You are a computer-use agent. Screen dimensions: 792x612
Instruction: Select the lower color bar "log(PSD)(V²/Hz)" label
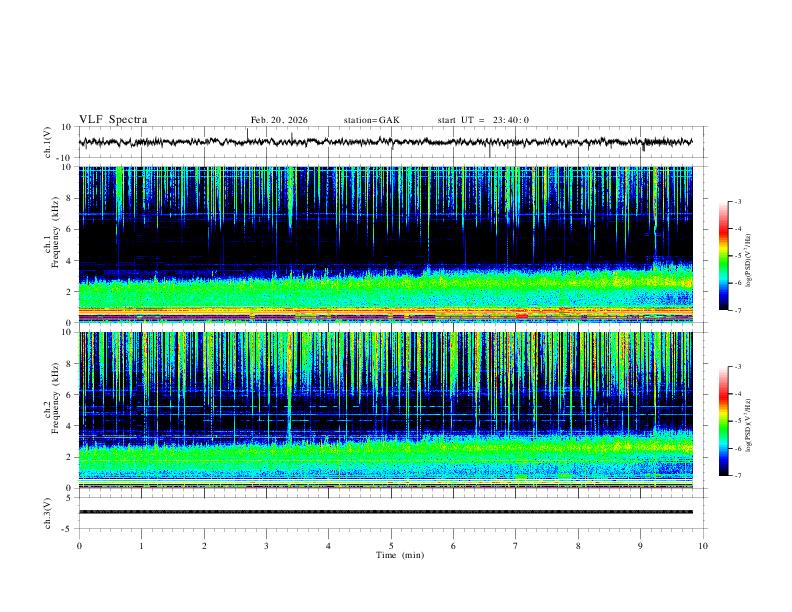(x=748, y=425)
